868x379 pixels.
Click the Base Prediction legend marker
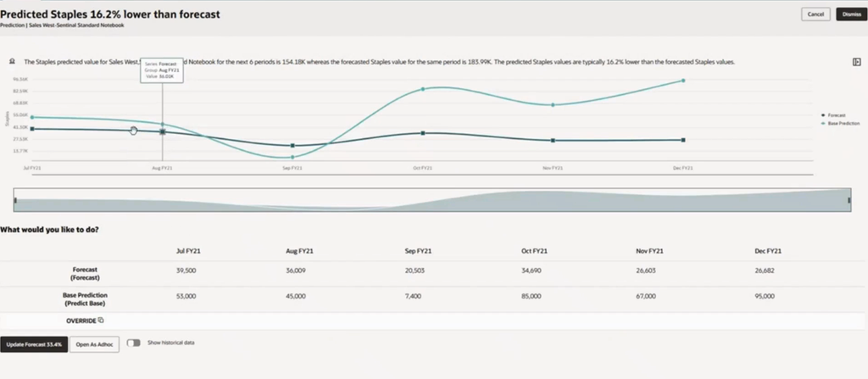pos(824,123)
